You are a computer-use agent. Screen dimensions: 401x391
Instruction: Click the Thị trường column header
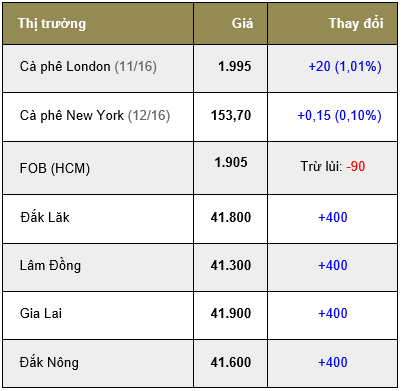pyautogui.click(x=52, y=24)
